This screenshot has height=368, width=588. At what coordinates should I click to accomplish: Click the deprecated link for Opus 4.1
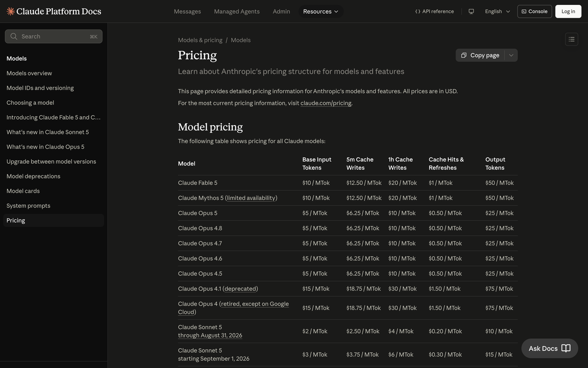(x=240, y=289)
